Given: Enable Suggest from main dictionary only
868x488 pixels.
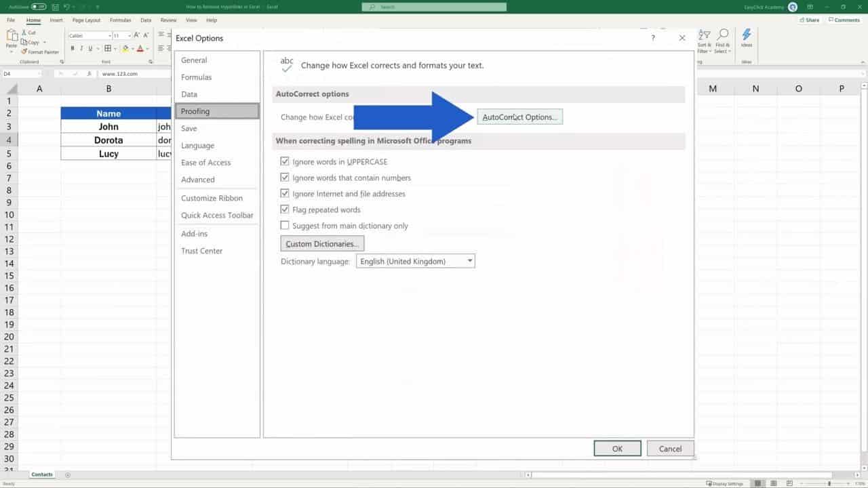Looking at the screenshot, I should click(285, 226).
